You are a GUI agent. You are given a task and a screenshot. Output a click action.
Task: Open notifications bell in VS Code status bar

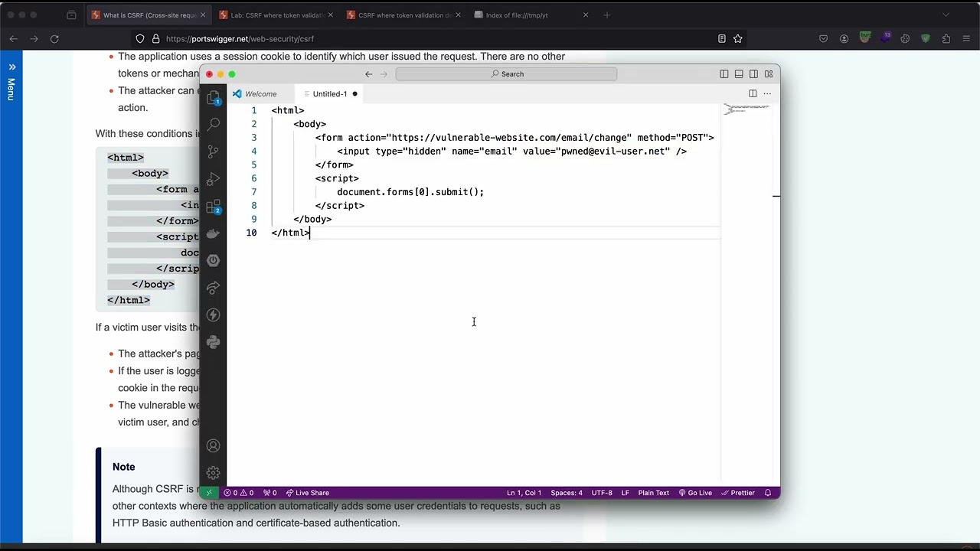(x=768, y=493)
